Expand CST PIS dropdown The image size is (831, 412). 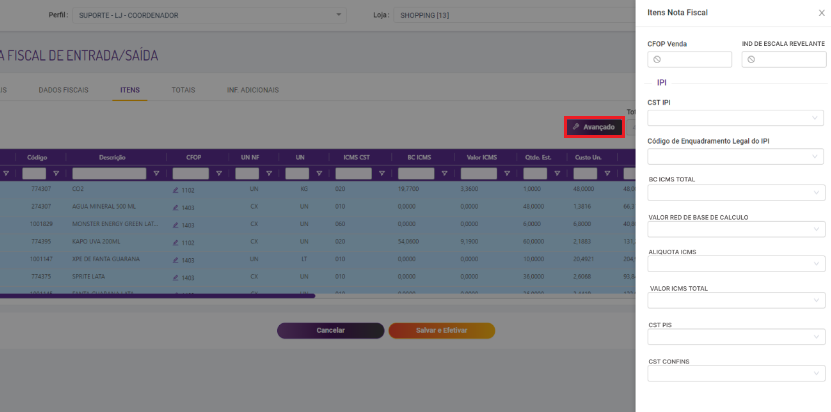point(736,337)
